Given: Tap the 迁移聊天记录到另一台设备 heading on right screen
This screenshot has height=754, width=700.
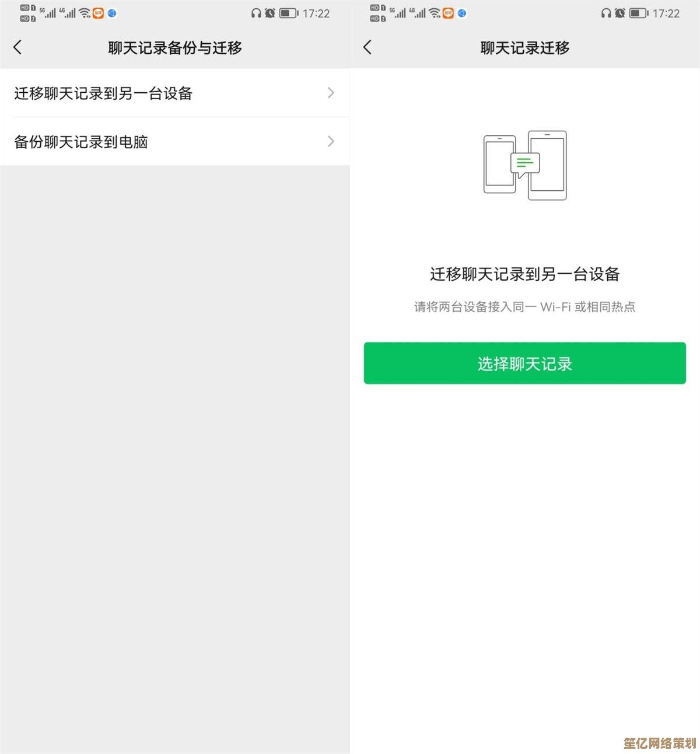Looking at the screenshot, I should point(525,274).
